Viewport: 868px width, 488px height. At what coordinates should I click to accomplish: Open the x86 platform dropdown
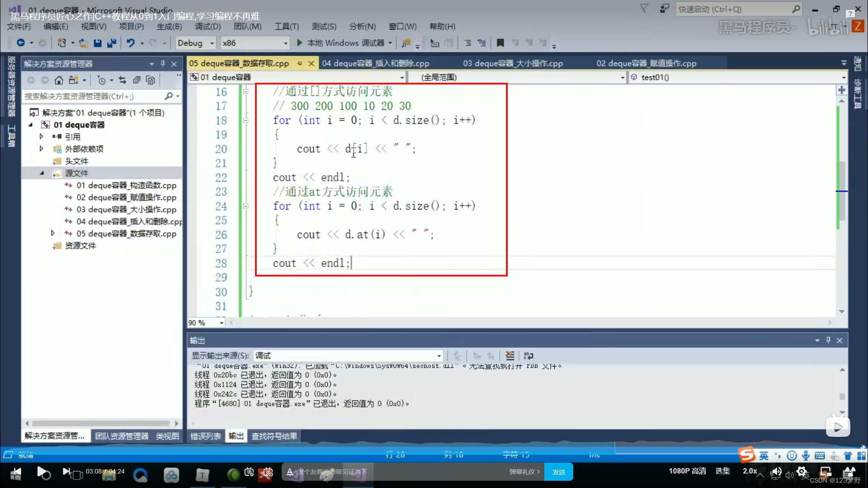285,43
